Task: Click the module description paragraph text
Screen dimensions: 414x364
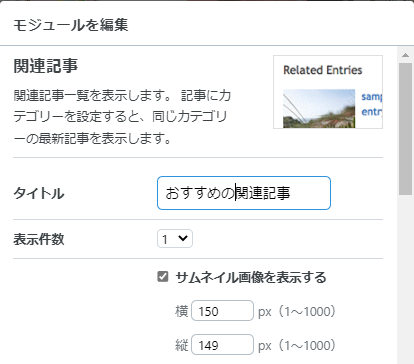Action: [x=122, y=117]
